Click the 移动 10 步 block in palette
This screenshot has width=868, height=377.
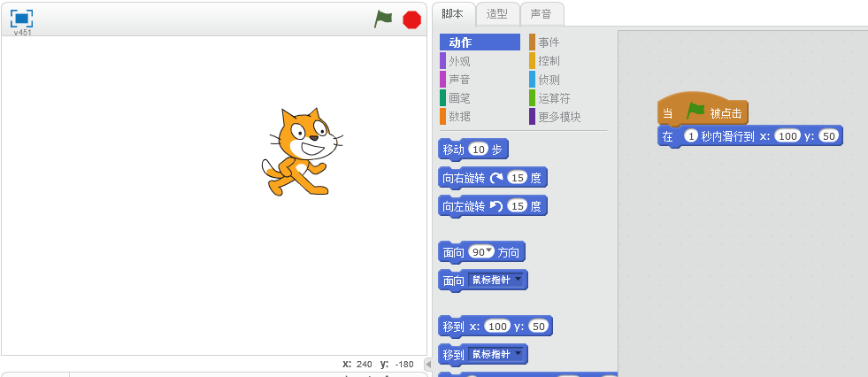472,150
